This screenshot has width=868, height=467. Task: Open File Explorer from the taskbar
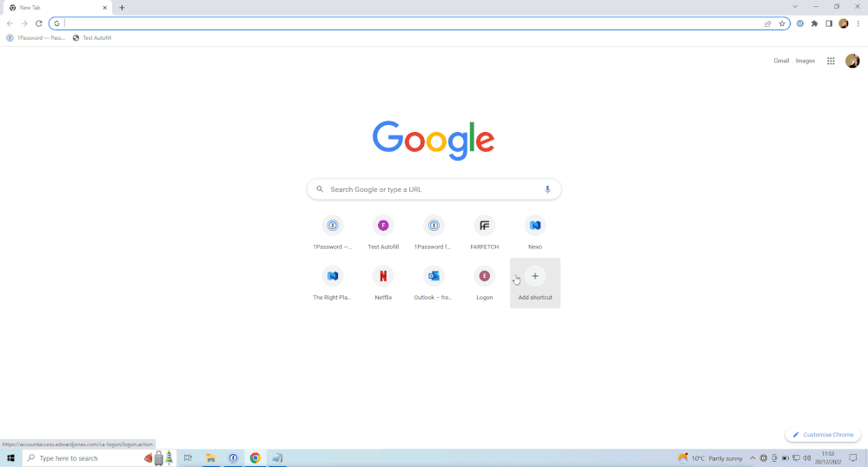[210, 457]
